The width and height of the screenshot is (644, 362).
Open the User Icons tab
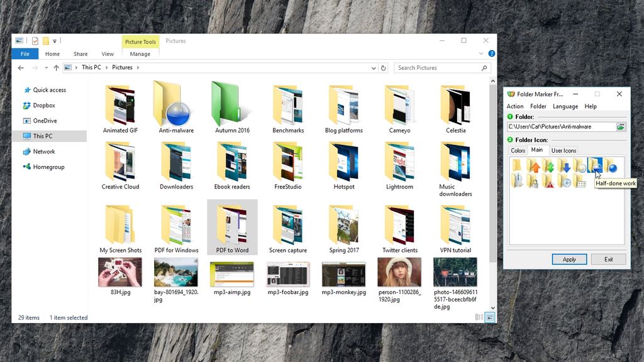[563, 150]
